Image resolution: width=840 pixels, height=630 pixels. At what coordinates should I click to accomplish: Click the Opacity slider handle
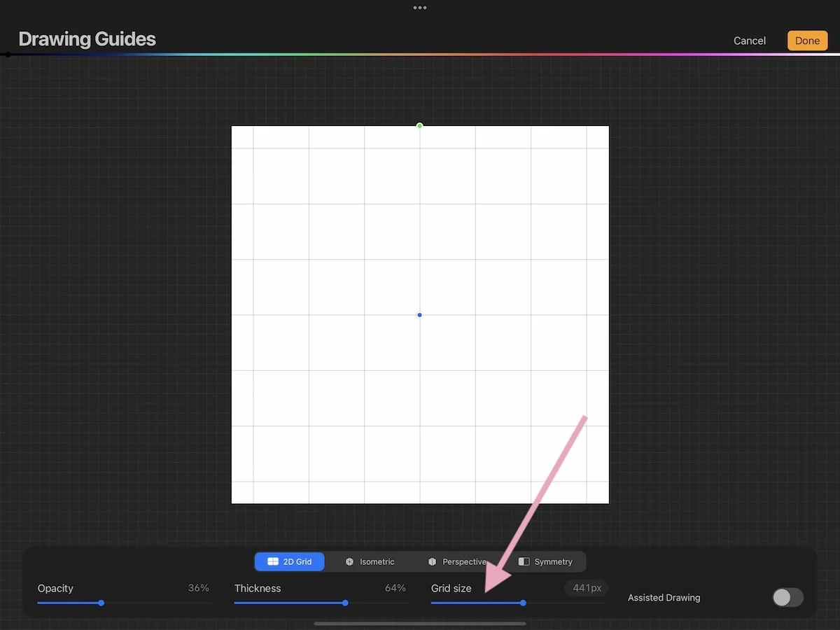point(101,603)
